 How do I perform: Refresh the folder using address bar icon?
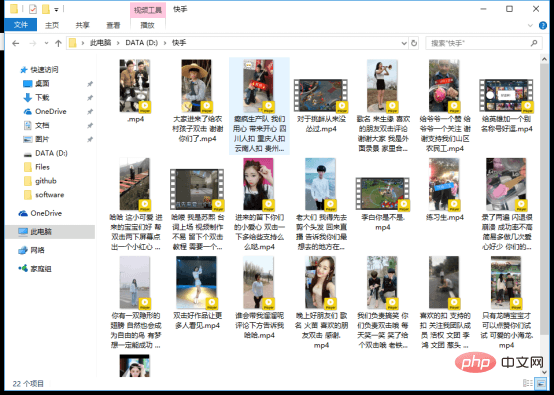pos(414,43)
